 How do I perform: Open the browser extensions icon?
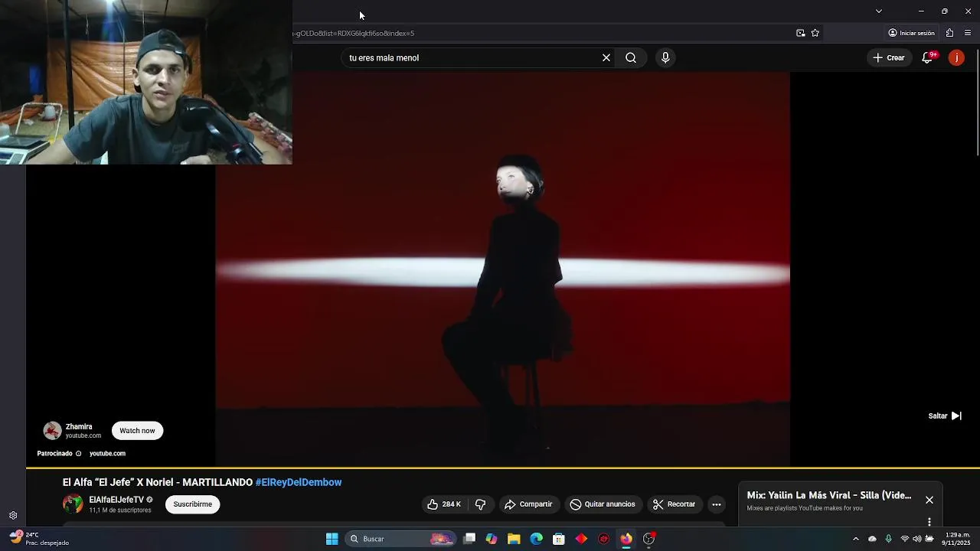(x=949, y=33)
